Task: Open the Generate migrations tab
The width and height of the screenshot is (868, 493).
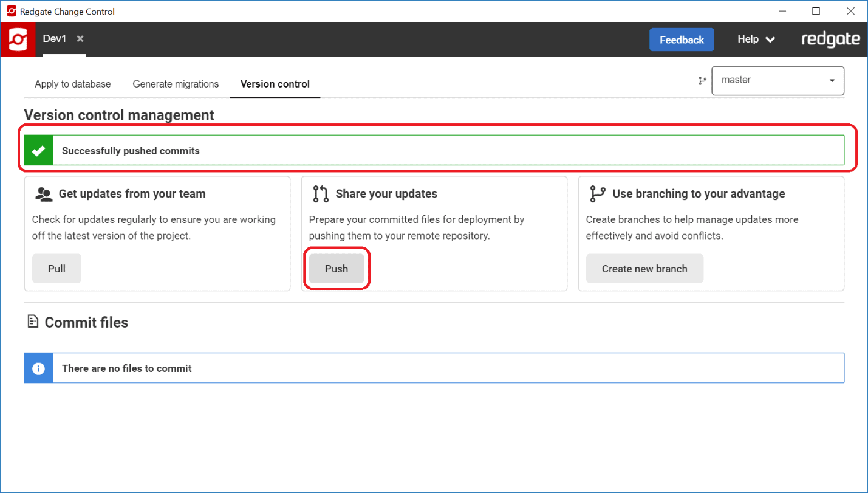Action: click(176, 84)
